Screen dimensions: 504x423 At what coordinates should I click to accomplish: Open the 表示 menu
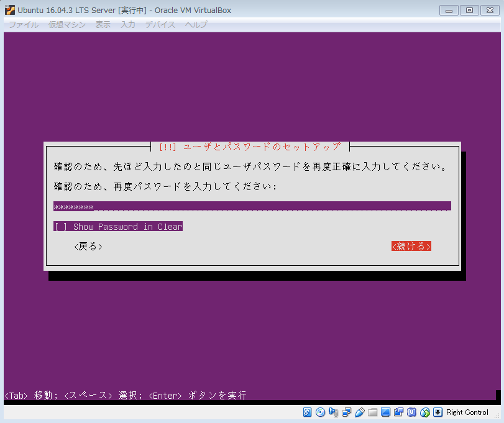(103, 25)
